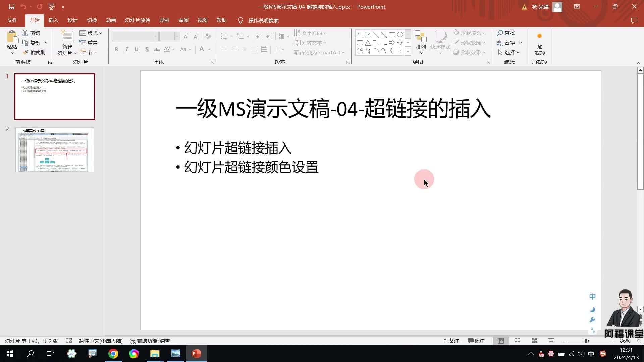Click the spell check icon in status bar
This screenshot has width=644, height=362.
[69, 341]
